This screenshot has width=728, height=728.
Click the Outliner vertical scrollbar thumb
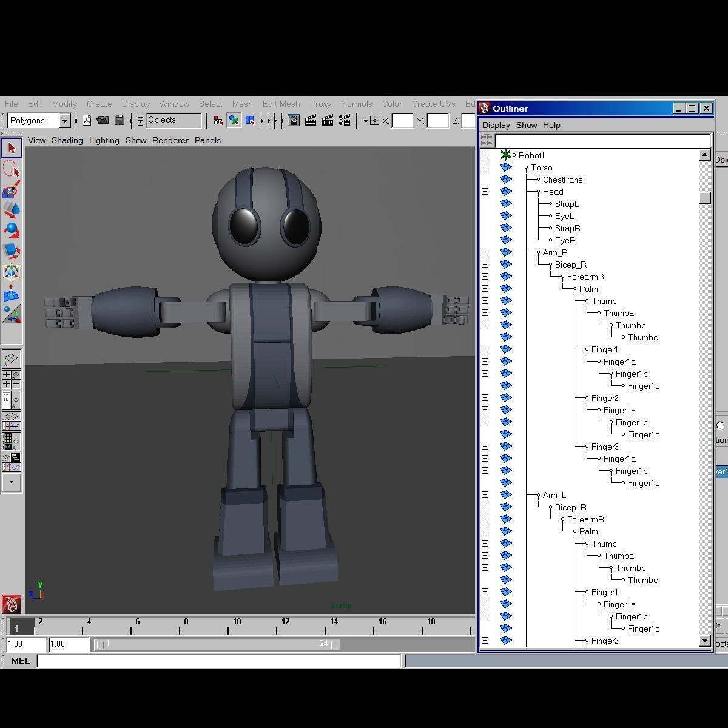point(704,198)
